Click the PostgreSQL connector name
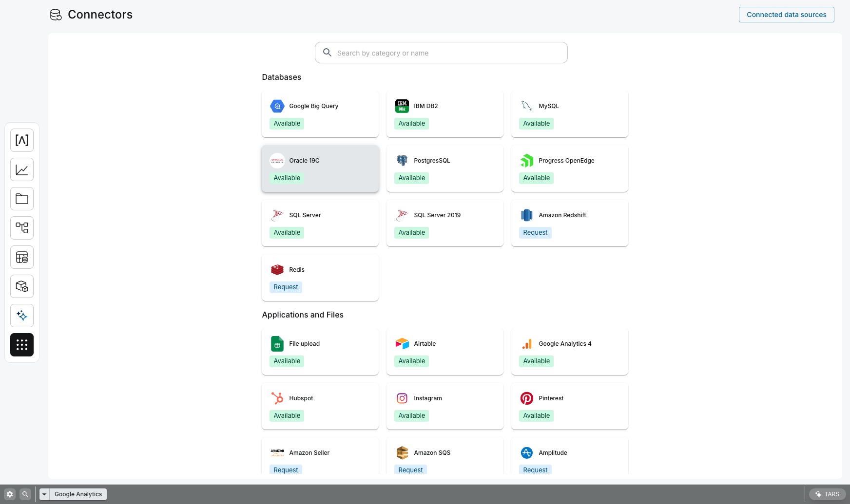 point(432,161)
